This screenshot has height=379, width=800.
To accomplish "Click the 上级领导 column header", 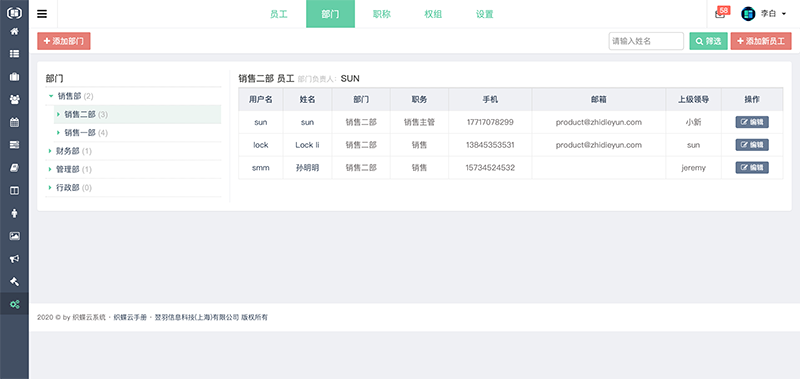I will tap(693, 99).
